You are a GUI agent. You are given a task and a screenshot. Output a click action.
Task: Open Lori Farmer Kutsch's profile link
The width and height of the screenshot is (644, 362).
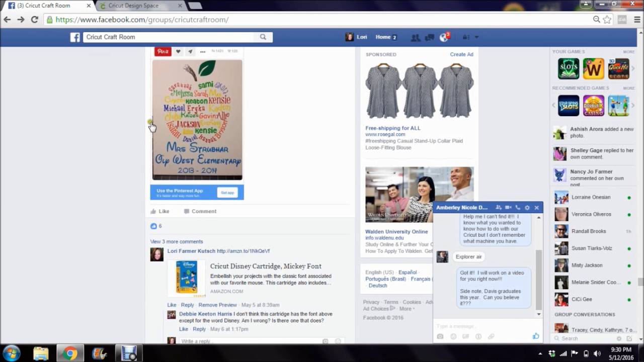click(x=191, y=251)
